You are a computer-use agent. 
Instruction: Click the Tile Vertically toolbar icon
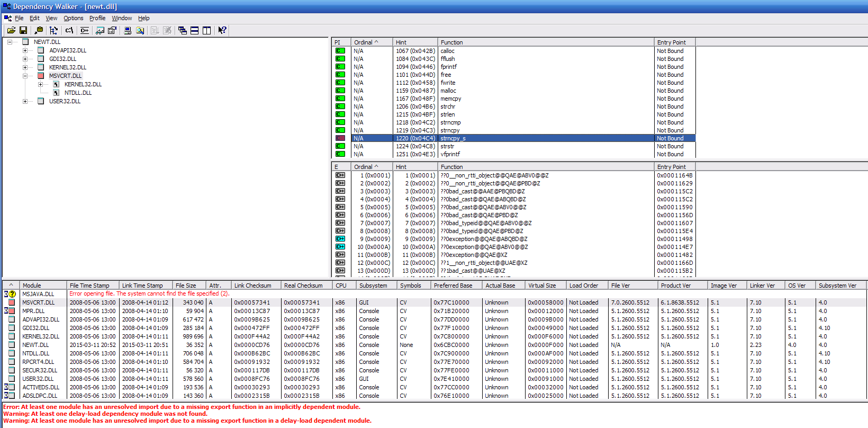[206, 31]
